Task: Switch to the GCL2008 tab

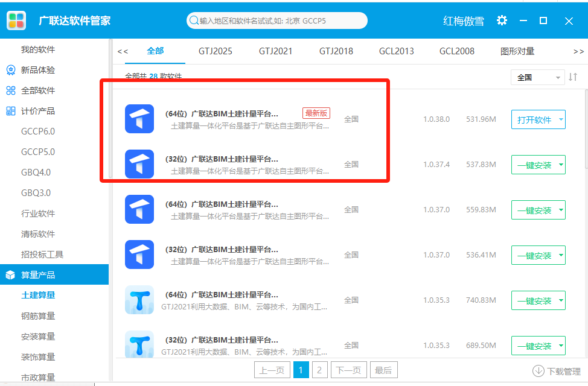Action: (x=457, y=51)
